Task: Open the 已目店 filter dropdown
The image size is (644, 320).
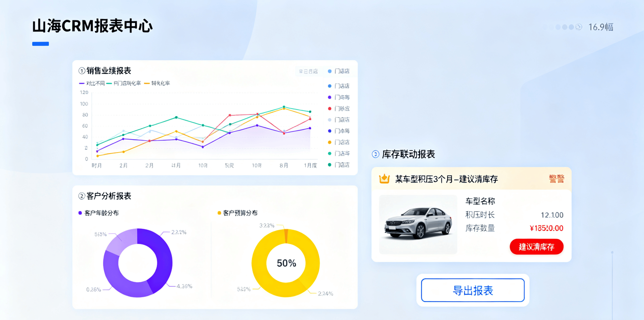Action: 308,71
